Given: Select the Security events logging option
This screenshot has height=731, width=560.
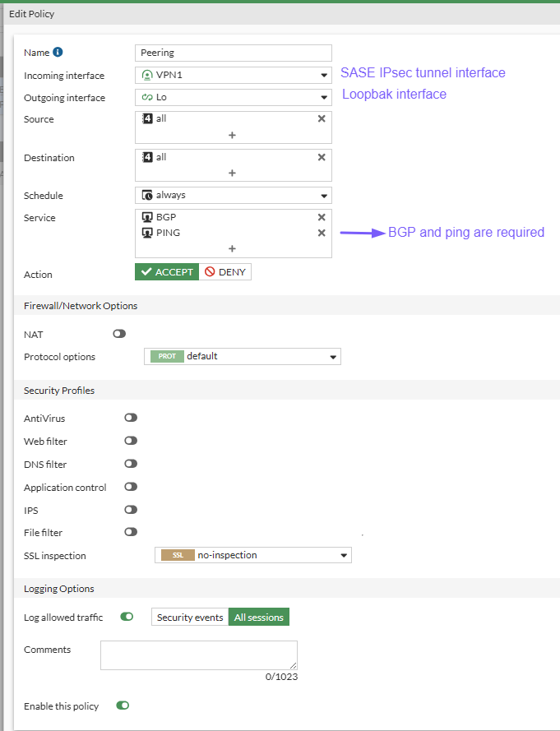Looking at the screenshot, I should (x=190, y=618).
